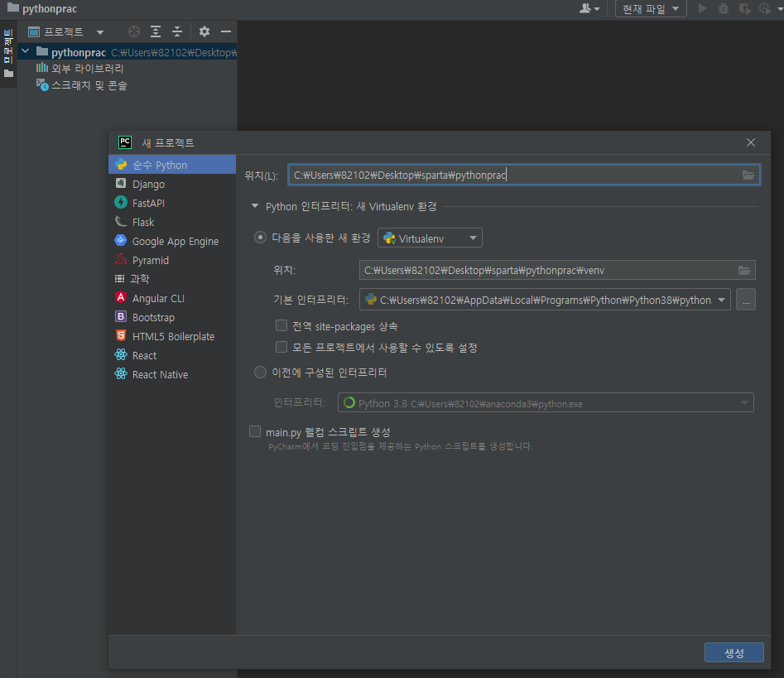This screenshot has width=784, height=678.
Task: Click the Bootstrap B icon
Action: (x=121, y=316)
